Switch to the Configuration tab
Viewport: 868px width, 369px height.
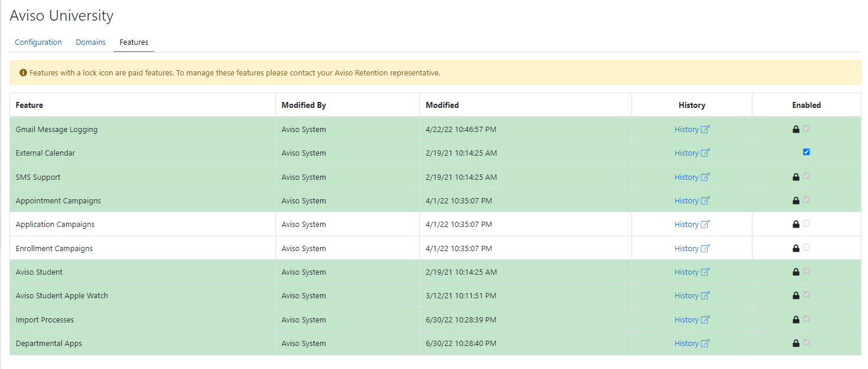[x=38, y=42]
